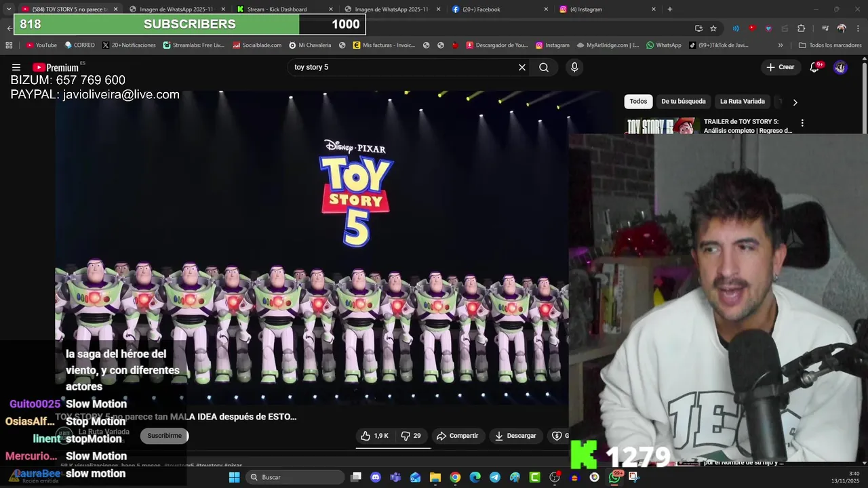The height and width of the screenshot is (488, 868).
Task: Open the MyAirBridge.com bookmark
Action: 608,45
